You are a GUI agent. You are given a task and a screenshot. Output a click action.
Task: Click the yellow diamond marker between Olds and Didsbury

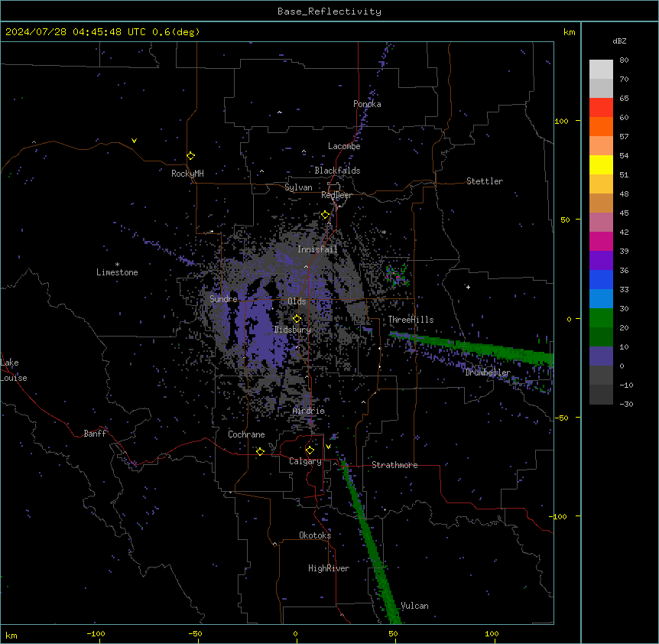297,319
